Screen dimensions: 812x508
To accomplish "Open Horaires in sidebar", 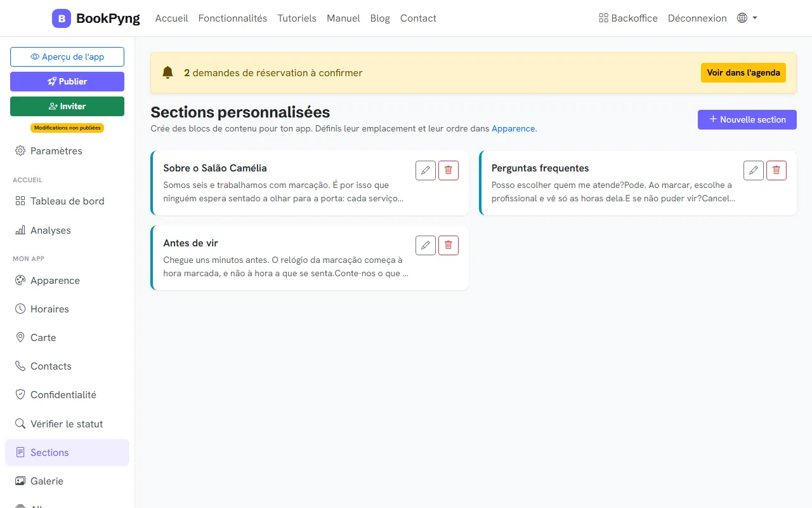I will (67, 309).
